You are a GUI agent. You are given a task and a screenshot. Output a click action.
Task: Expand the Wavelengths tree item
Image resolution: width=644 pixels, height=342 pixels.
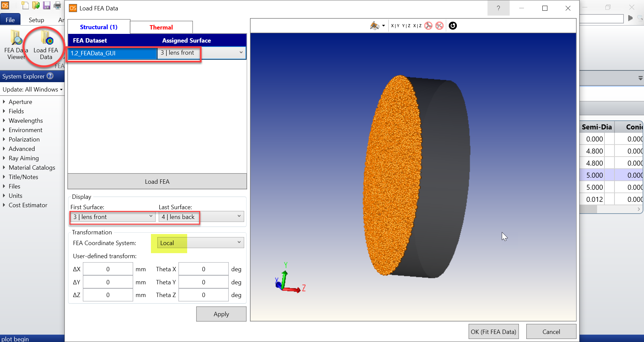click(4, 120)
